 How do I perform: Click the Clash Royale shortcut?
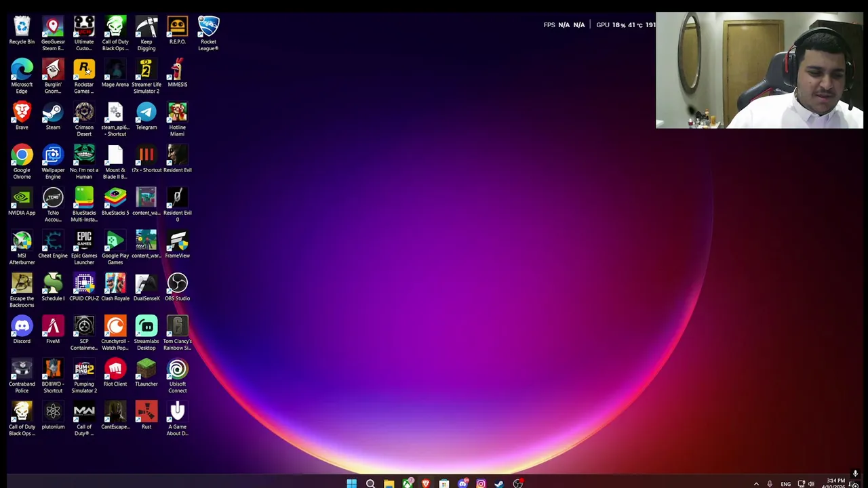(115, 287)
